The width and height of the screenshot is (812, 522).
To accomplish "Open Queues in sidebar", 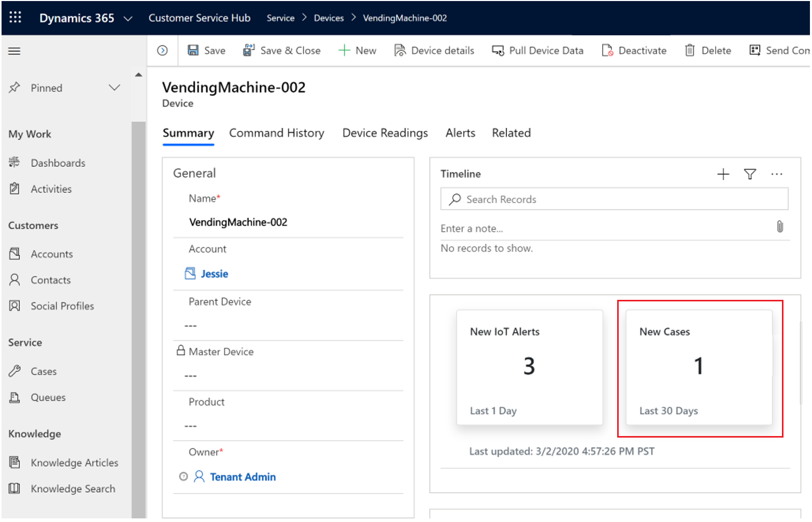I will click(48, 397).
